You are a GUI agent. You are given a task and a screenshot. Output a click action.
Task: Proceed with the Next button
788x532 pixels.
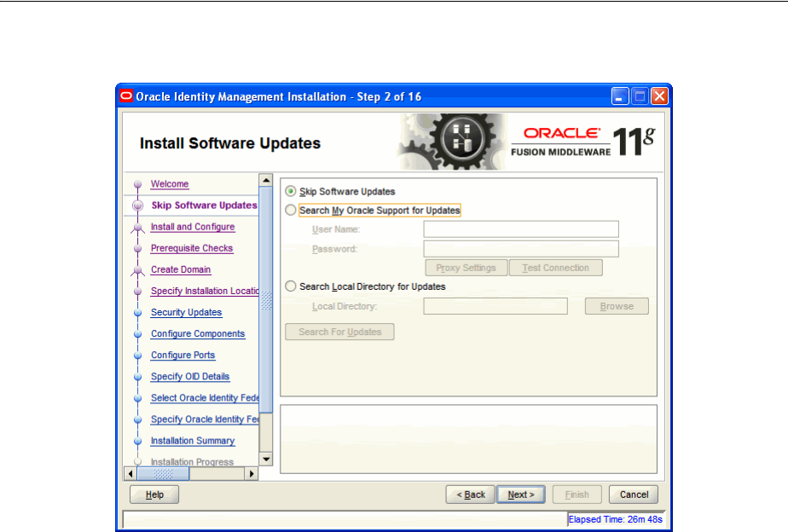tap(520, 494)
